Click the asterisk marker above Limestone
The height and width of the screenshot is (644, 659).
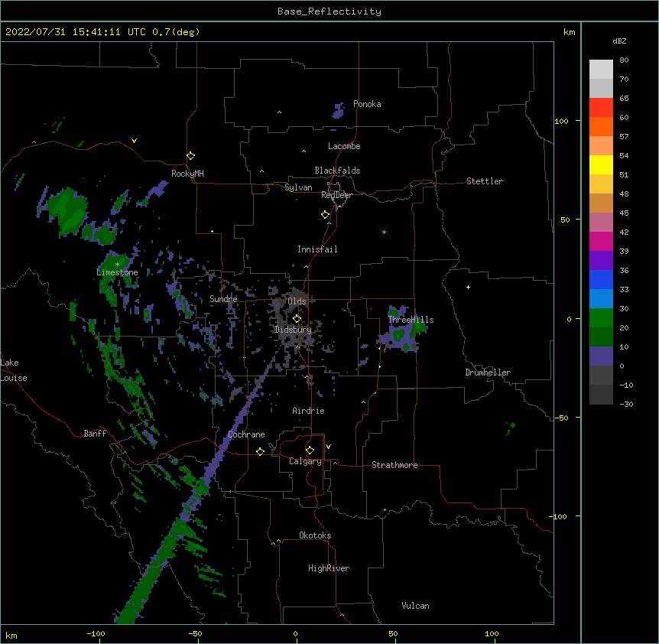point(117,265)
